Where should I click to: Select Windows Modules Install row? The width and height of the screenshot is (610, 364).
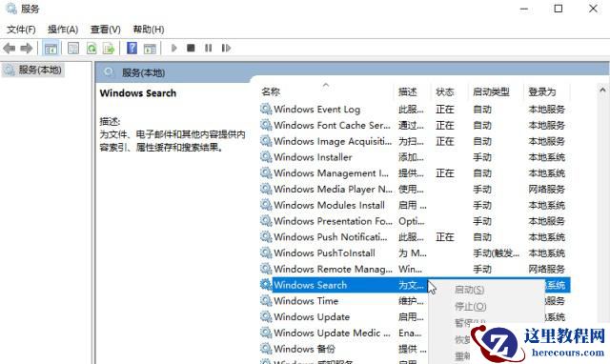coord(415,205)
